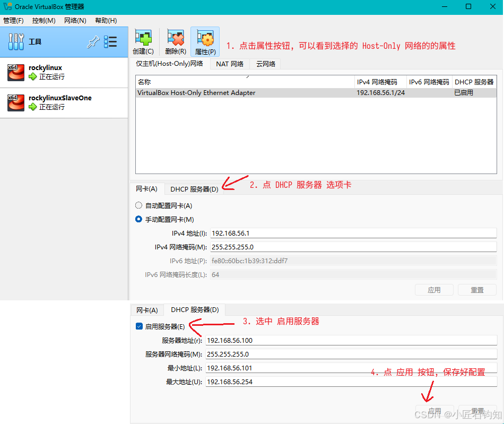Click lower 重置 reset button
Image resolution: width=504 pixels, height=424 pixels.
477,411
